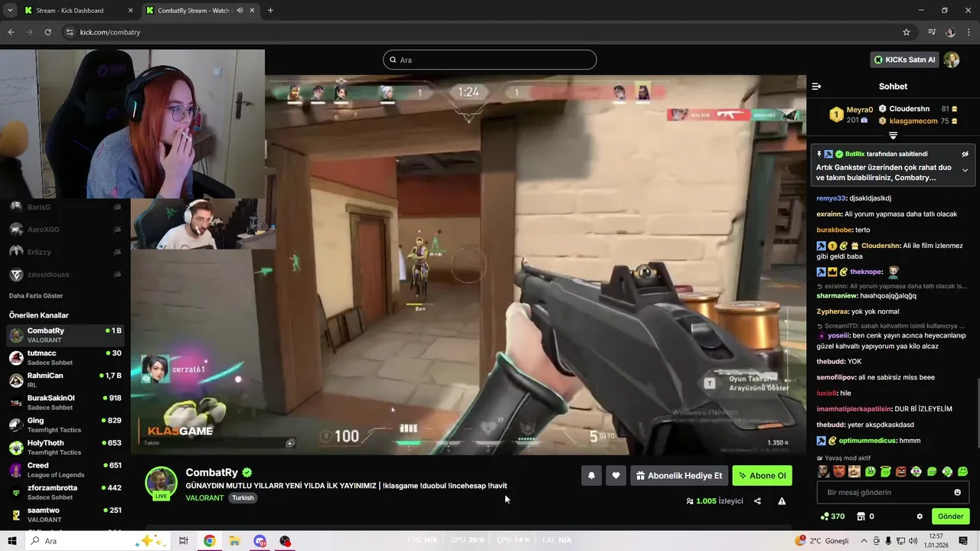Viewport: 980px width, 551px height.
Task: Mute audio on the CombatRy tab
Action: [240, 11]
